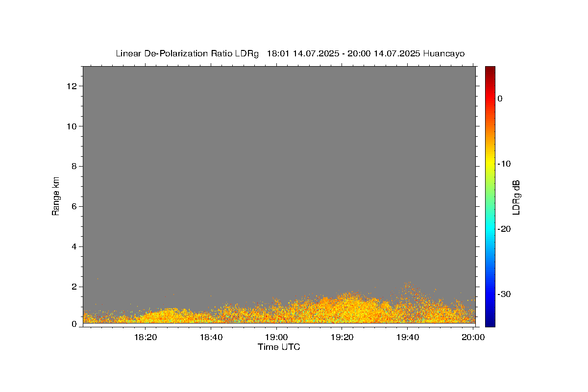
Task: Click the colorbar value -30 label
Action: point(505,294)
